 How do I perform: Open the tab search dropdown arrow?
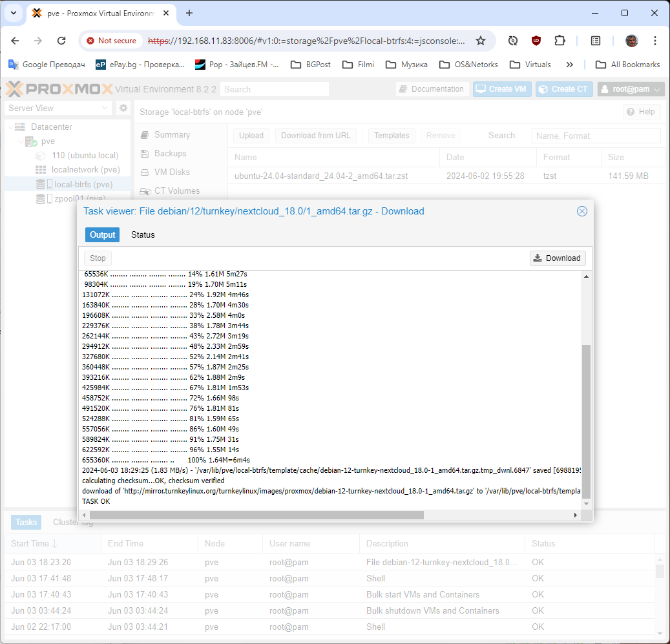14,13
